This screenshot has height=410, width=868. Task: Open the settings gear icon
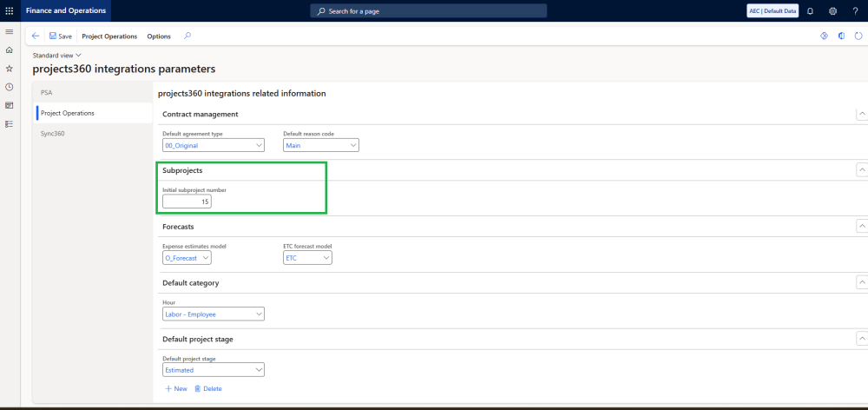pyautogui.click(x=832, y=11)
